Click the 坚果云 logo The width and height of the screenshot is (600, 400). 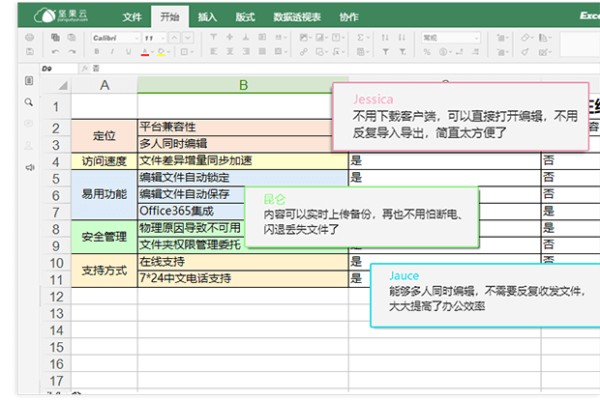click(61, 16)
